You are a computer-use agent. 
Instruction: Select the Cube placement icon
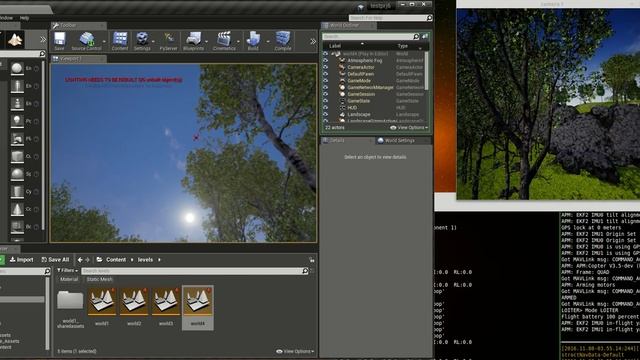(x=17, y=156)
